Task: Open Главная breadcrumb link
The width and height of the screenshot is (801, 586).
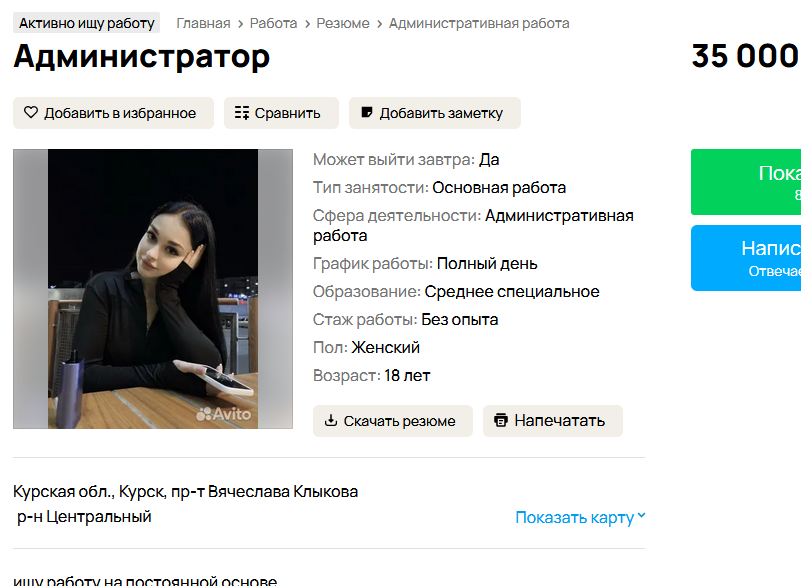Action: click(x=203, y=24)
